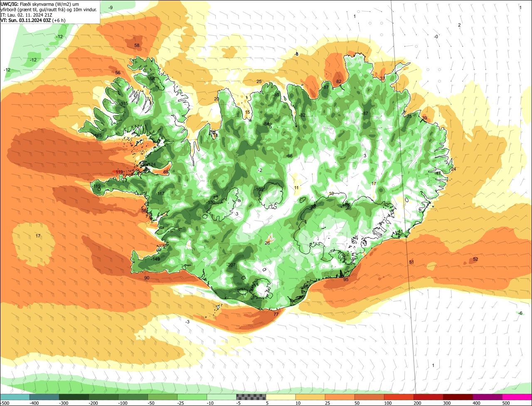The height and width of the screenshot is (406, 532).
Task: Click the '-124' value in Breiðafjörður
Action: click(x=151, y=165)
